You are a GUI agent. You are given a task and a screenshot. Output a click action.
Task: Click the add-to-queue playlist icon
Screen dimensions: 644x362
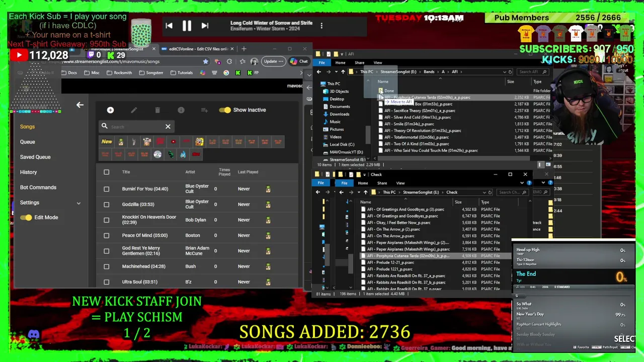pyautogui.click(x=204, y=110)
